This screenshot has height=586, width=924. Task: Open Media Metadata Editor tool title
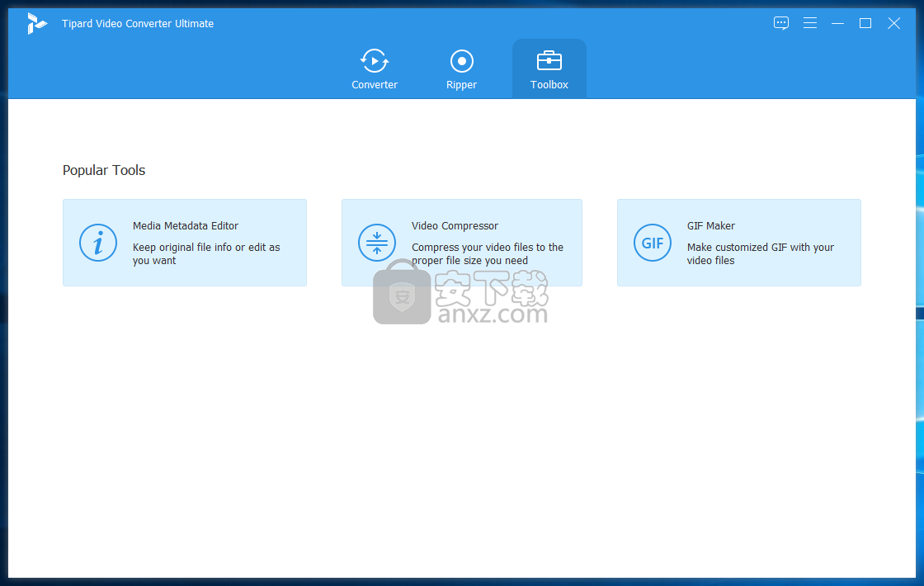point(185,226)
